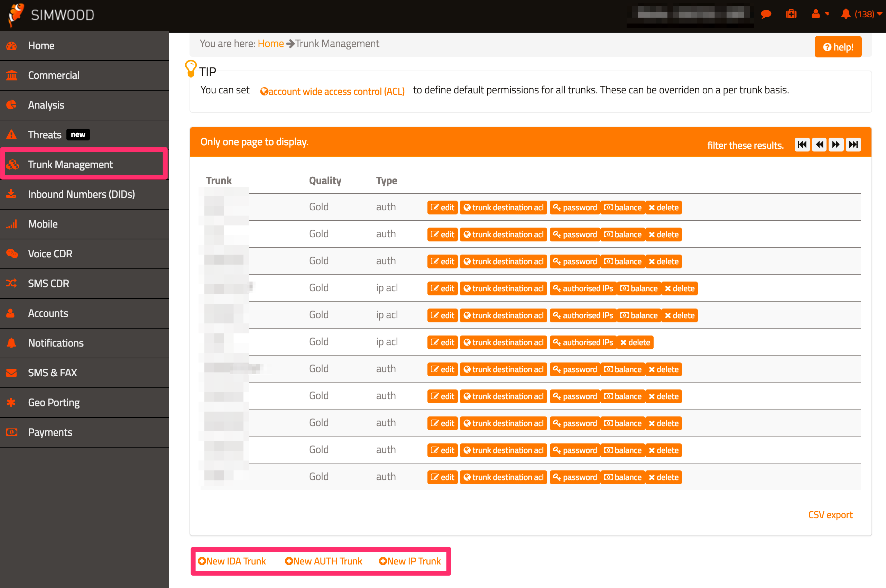The image size is (886, 588).
Task: Click the Accounts person icon
Action: coord(11,313)
